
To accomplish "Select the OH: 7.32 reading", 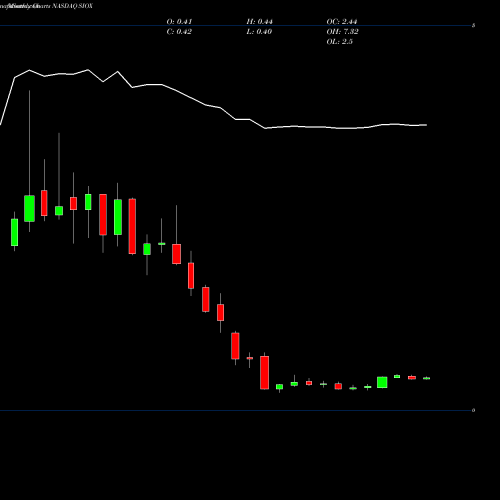I will click(x=342, y=32).
